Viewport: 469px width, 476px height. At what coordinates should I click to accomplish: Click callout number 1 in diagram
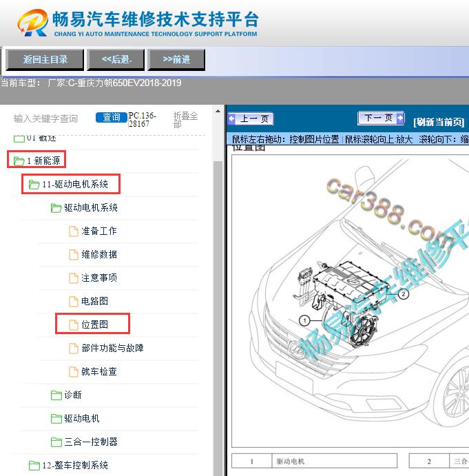[x=304, y=320]
